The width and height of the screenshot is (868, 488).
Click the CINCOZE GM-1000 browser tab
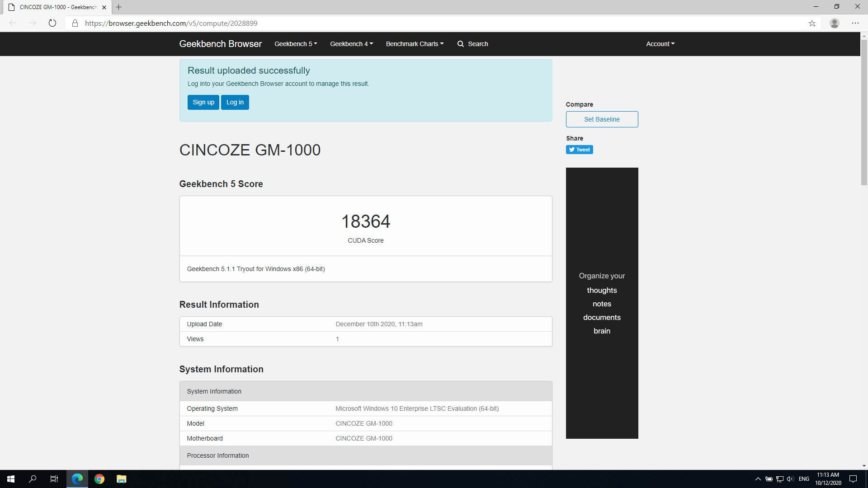[x=58, y=7]
